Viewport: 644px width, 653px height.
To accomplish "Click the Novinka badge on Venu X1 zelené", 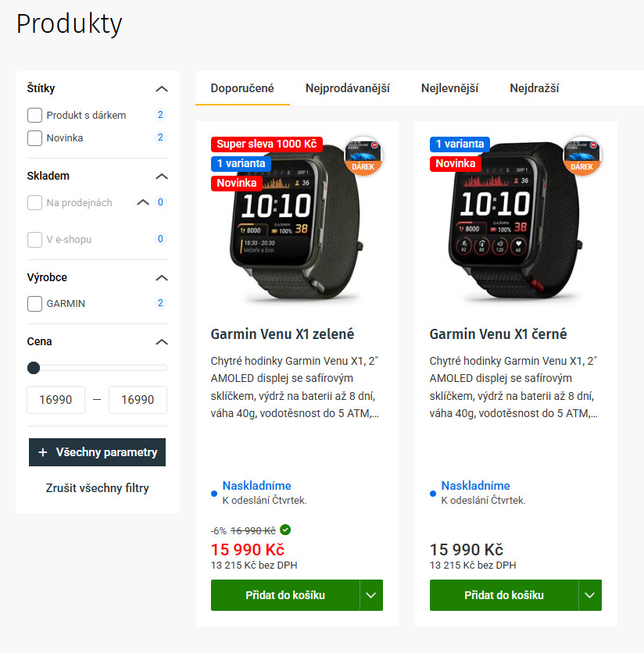I will [x=236, y=183].
